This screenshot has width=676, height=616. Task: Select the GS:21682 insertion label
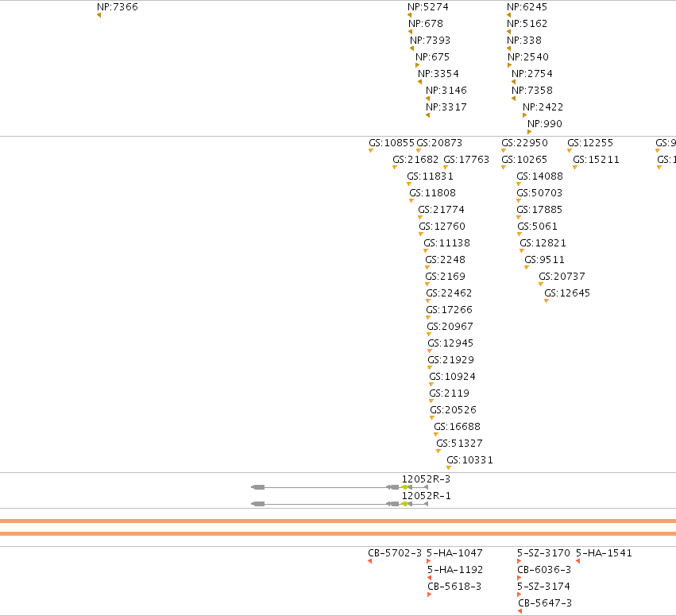click(x=415, y=160)
